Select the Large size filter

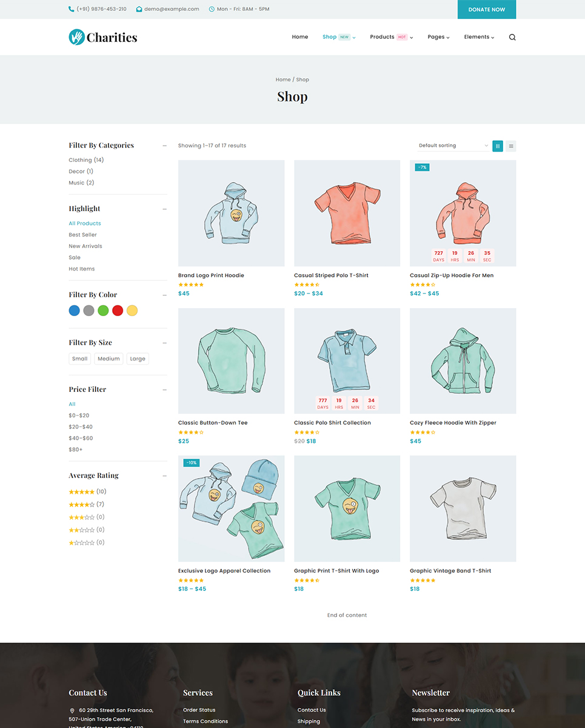137,359
